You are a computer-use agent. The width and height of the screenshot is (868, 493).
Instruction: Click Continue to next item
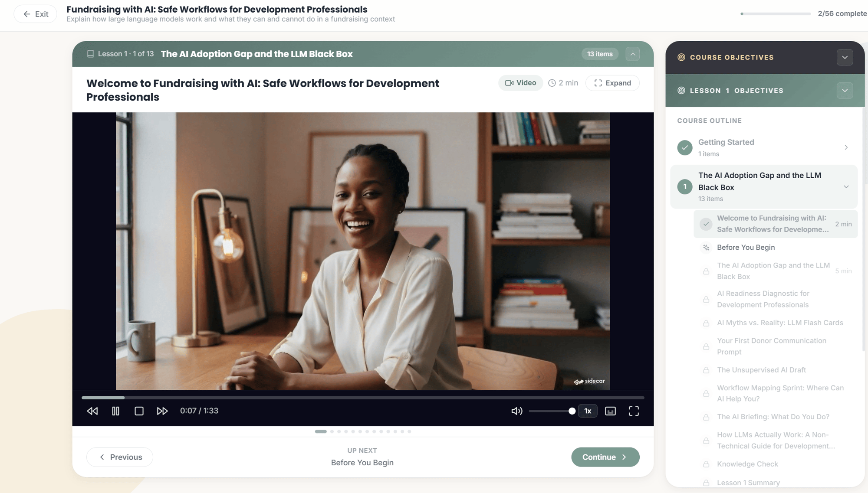[605, 457]
